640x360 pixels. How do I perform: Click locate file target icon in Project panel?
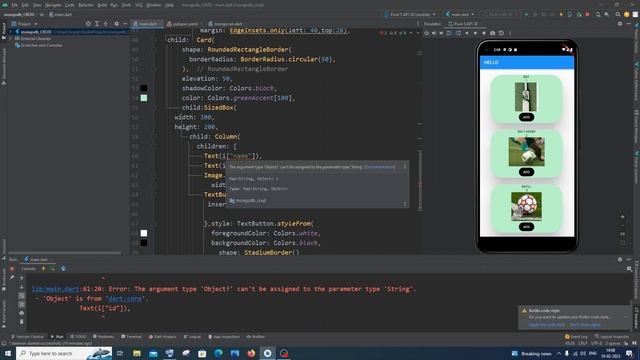point(88,24)
